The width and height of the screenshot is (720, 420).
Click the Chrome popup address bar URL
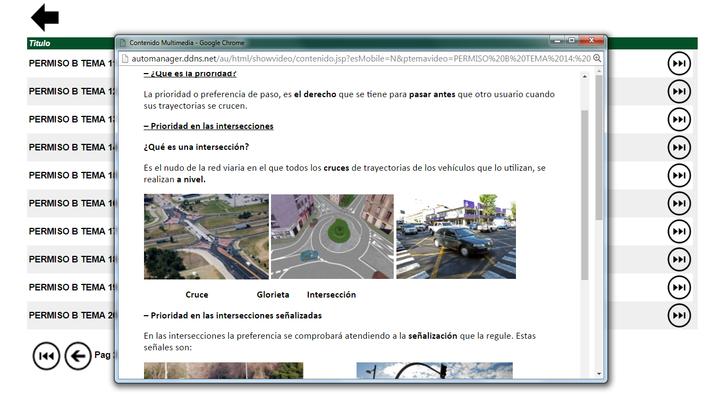tap(361, 58)
